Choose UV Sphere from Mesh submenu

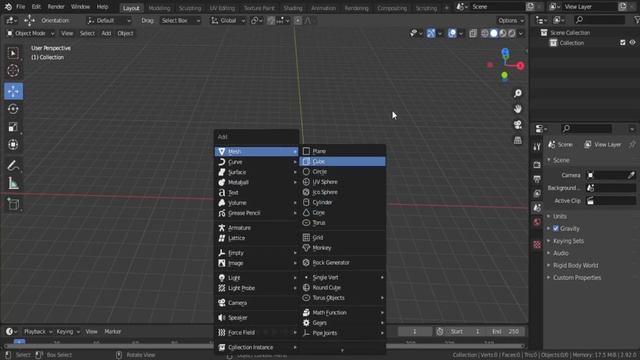click(342, 182)
